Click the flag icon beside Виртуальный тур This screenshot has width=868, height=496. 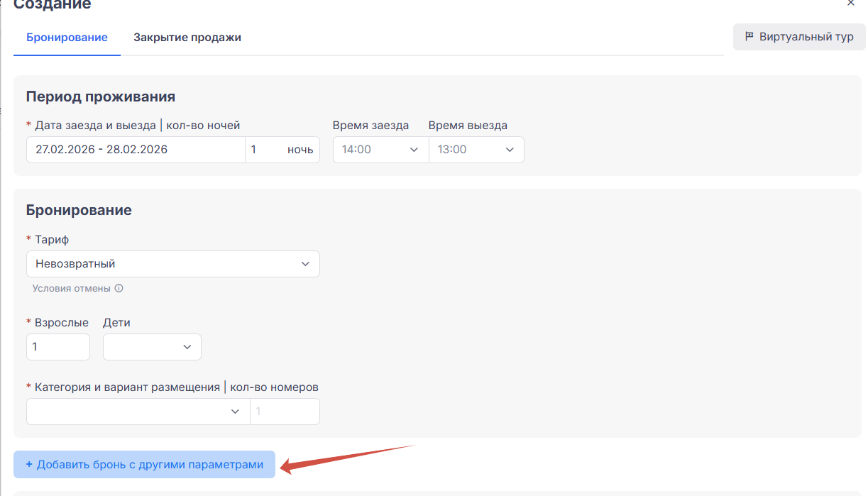pos(749,37)
